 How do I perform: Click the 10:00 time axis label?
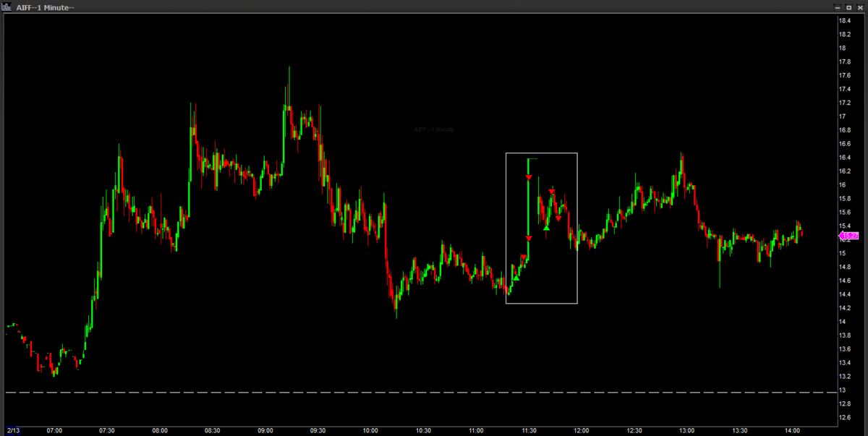click(x=370, y=430)
